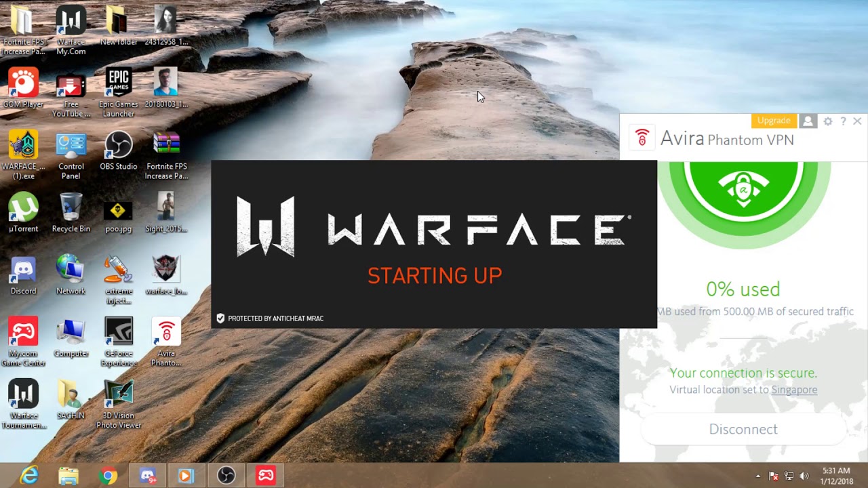This screenshot has width=868, height=488.
Task: Click the Disconnect button in Avira VPN
Action: [x=743, y=429]
